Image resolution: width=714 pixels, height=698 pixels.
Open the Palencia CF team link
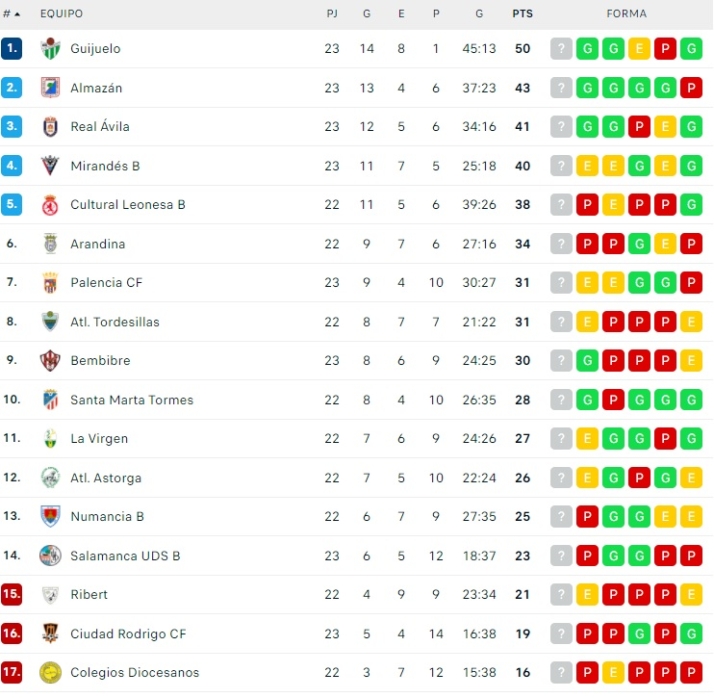click(x=106, y=283)
